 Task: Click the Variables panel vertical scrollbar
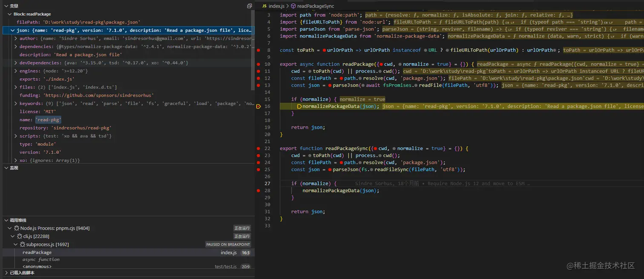click(253, 50)
